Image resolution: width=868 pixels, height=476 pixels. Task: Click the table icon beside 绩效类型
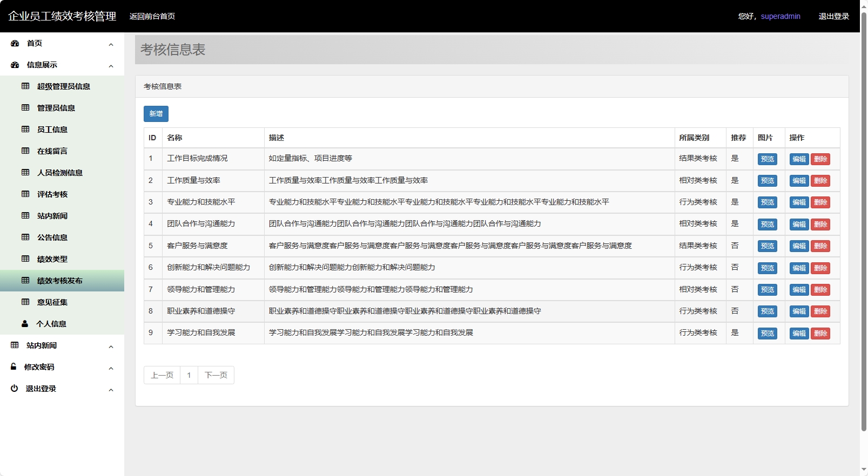(25, 259)
